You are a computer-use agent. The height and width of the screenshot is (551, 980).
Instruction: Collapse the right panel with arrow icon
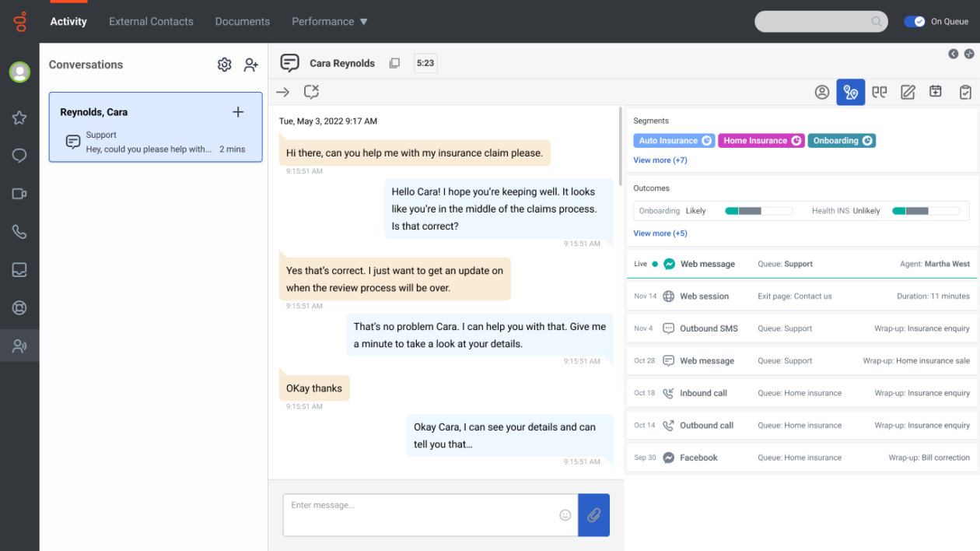point(953,54)
